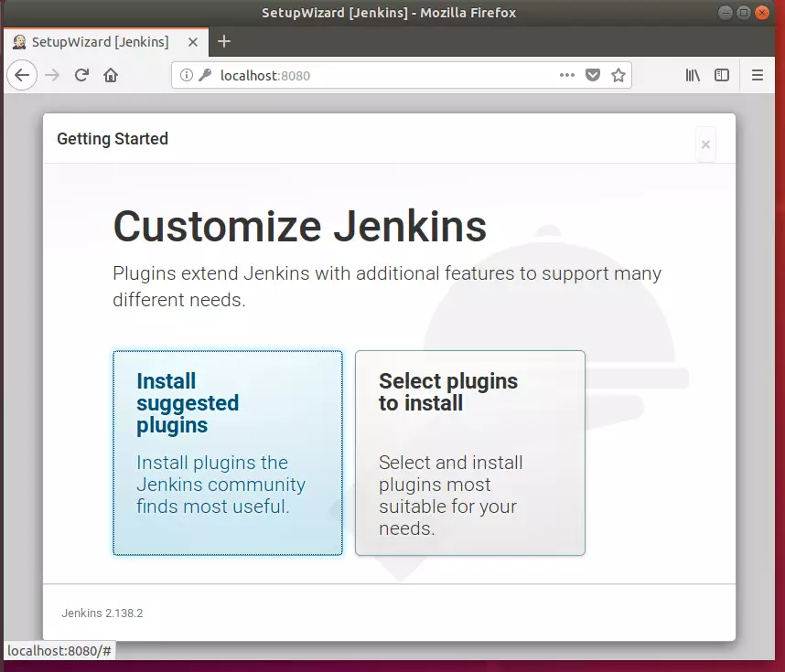Viewport: 785px width, 672px height.
Task: Open page actions three-dot menu
Action: pos(567,76)
